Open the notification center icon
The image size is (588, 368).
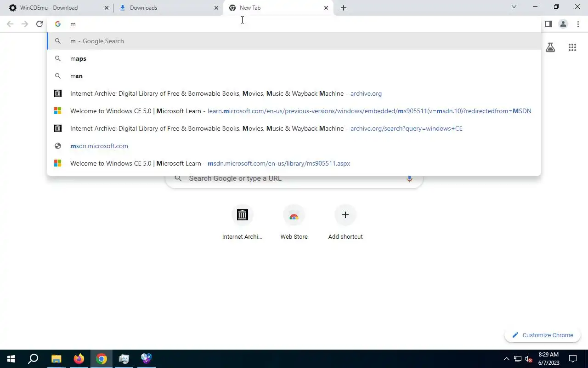(573, 359)
